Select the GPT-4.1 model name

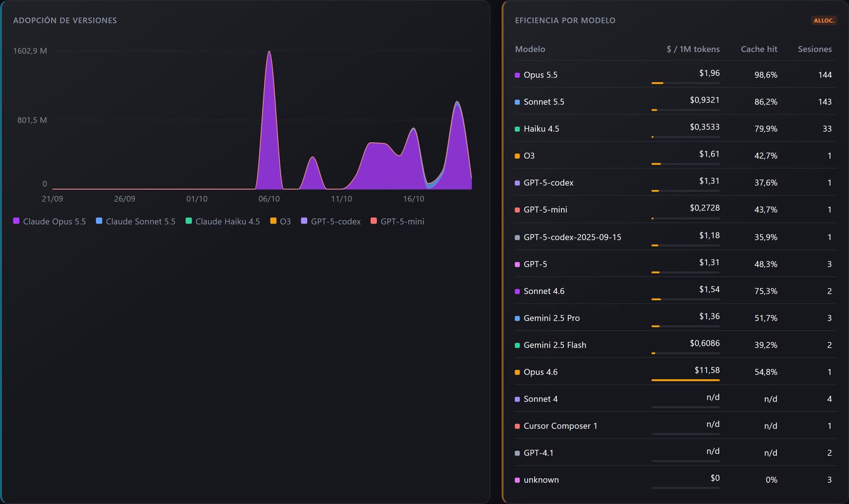[538, 453]
